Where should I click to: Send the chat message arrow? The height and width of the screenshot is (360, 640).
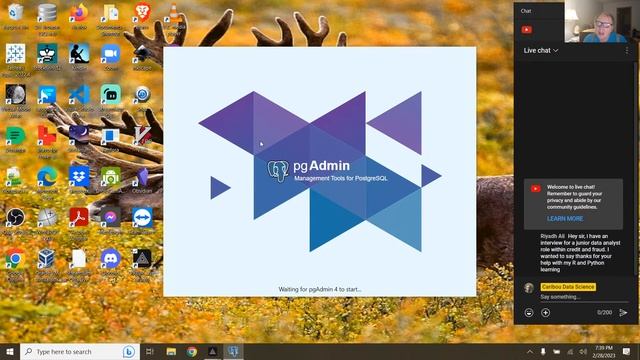pyautogui.click(x=623, y=313)
